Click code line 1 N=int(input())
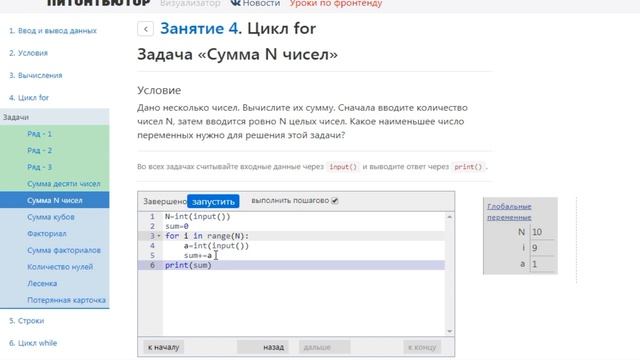 (x=198, y=217)
